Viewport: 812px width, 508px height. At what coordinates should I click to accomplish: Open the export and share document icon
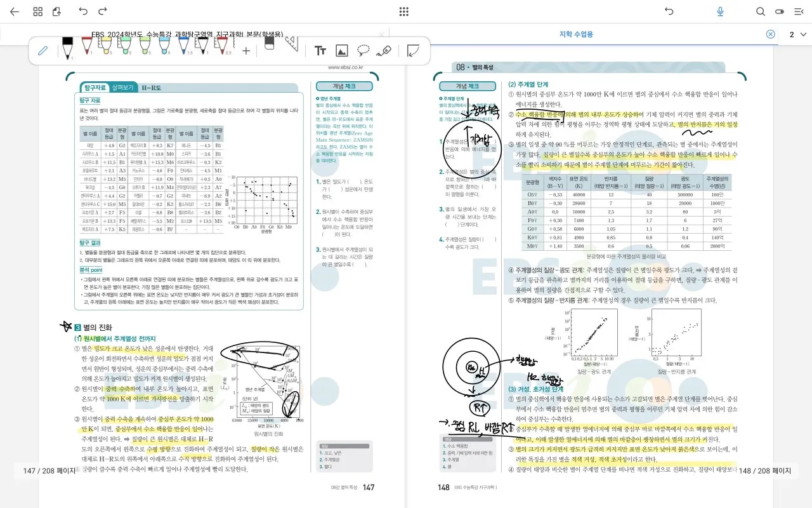click(x=56, y=11)
